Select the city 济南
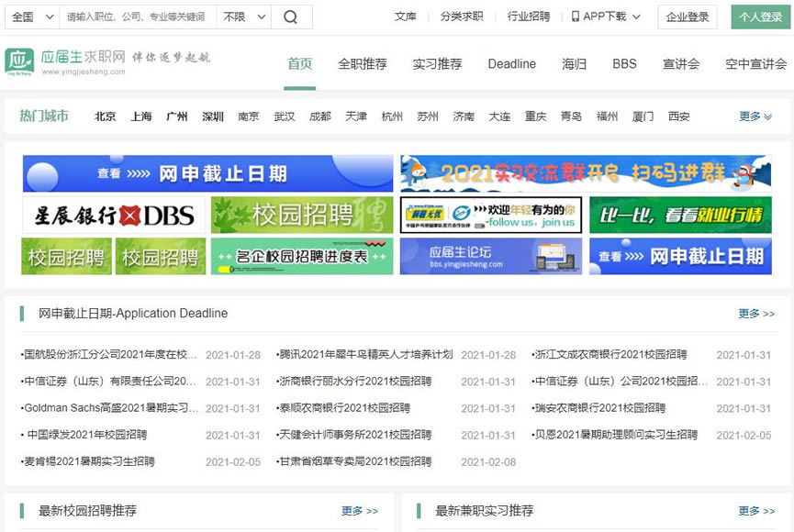Viewport: 794px width, 532px height. (x=464, y=116)
